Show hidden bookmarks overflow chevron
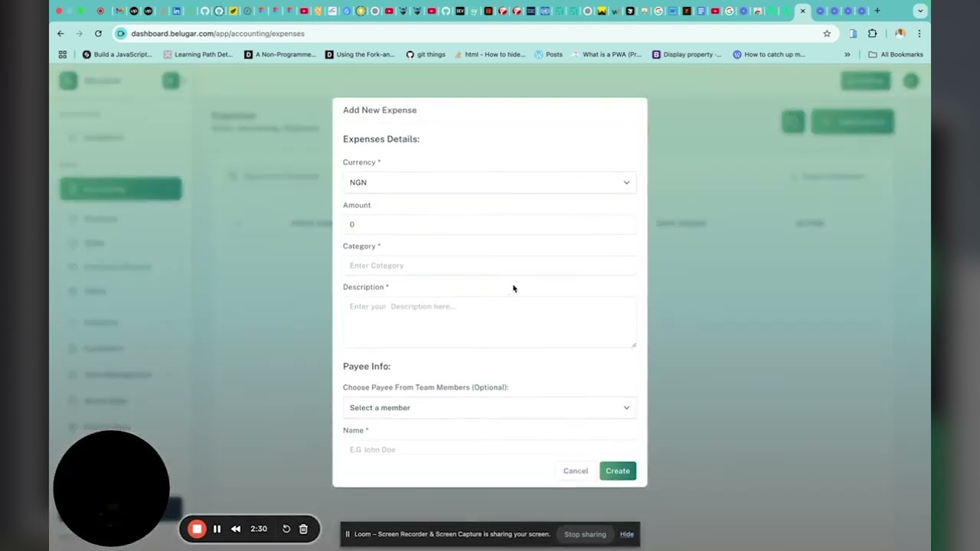Screen dimensions: 980x551 click(x=847, y=54)
